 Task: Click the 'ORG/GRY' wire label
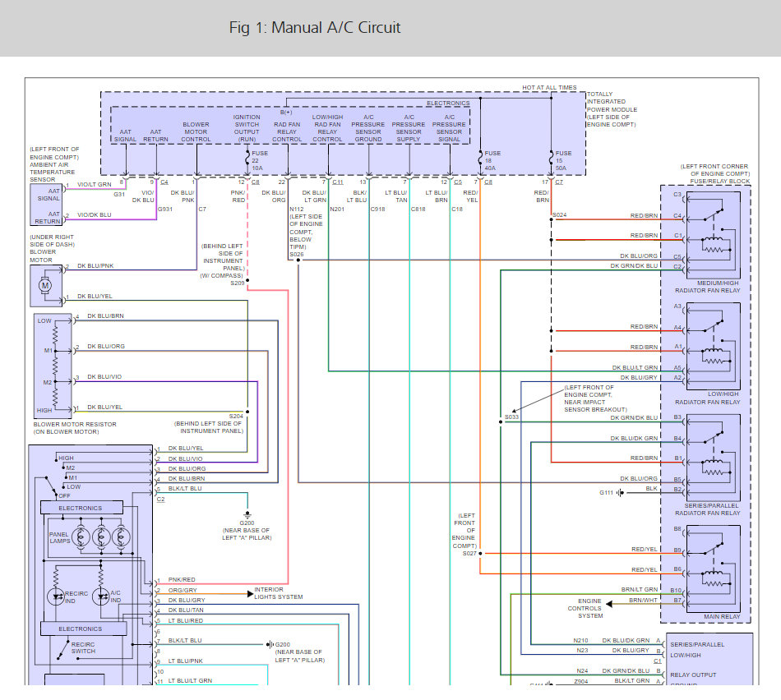coord(183,590)
